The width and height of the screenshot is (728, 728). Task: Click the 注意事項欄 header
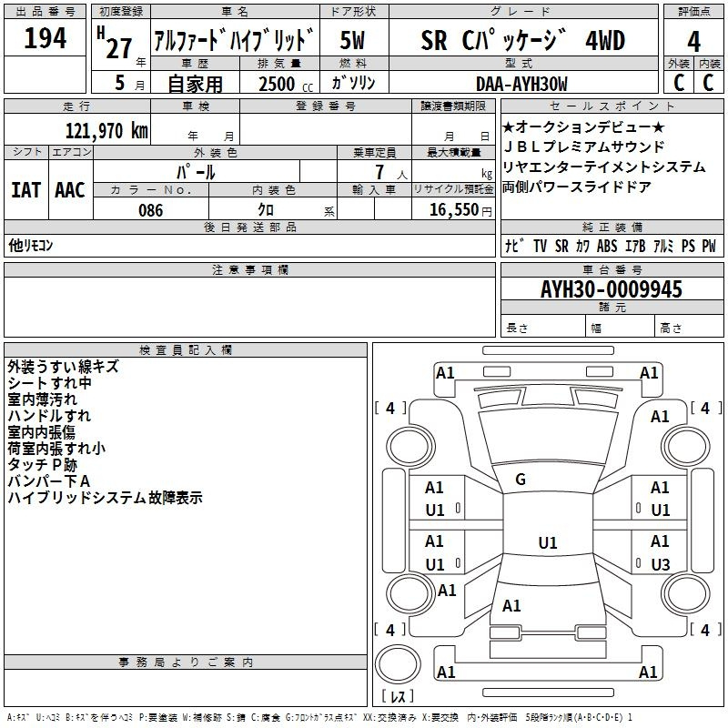[x=249, y=269]
